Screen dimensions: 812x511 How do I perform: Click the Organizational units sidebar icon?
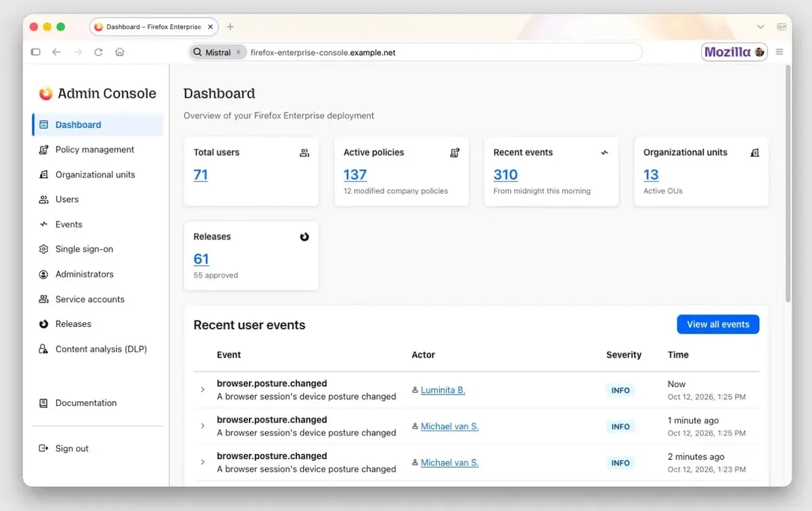coord(43,175)
